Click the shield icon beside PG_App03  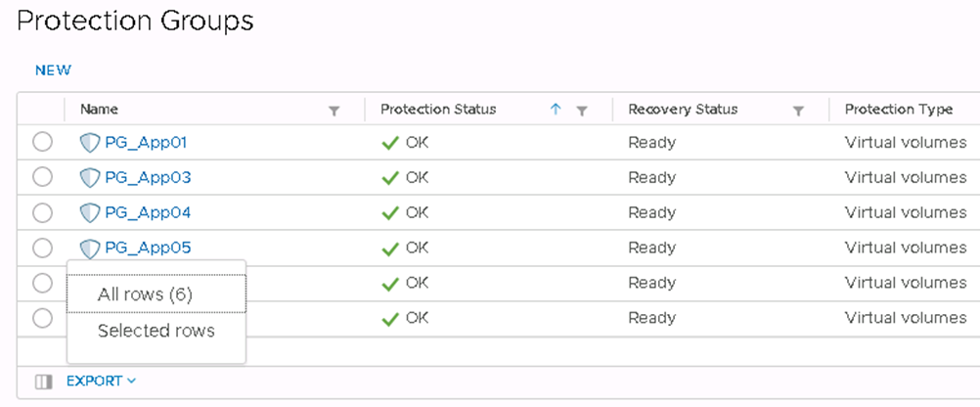[90, 178]
